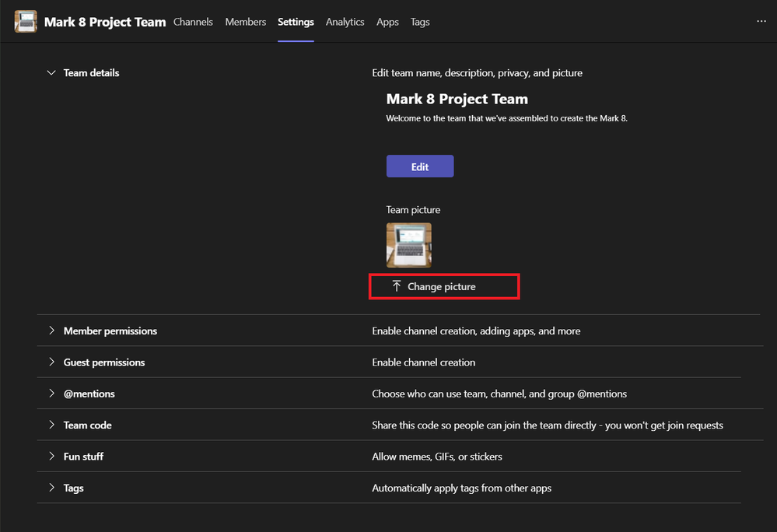Click 'Welcome to the team' description text
The width and height of the screenshot is (777, 532).
506,118
